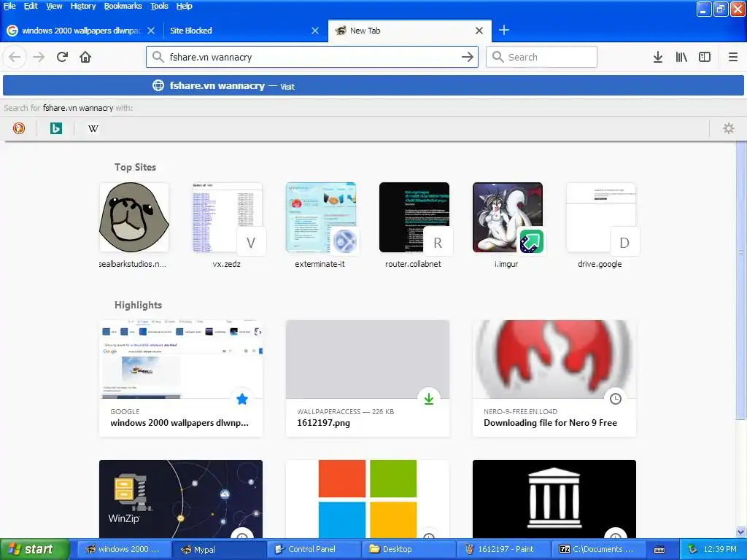Open the Help menu
This screenshot has height=560, width=747.
pyautogui.click(x=185, y=6)
